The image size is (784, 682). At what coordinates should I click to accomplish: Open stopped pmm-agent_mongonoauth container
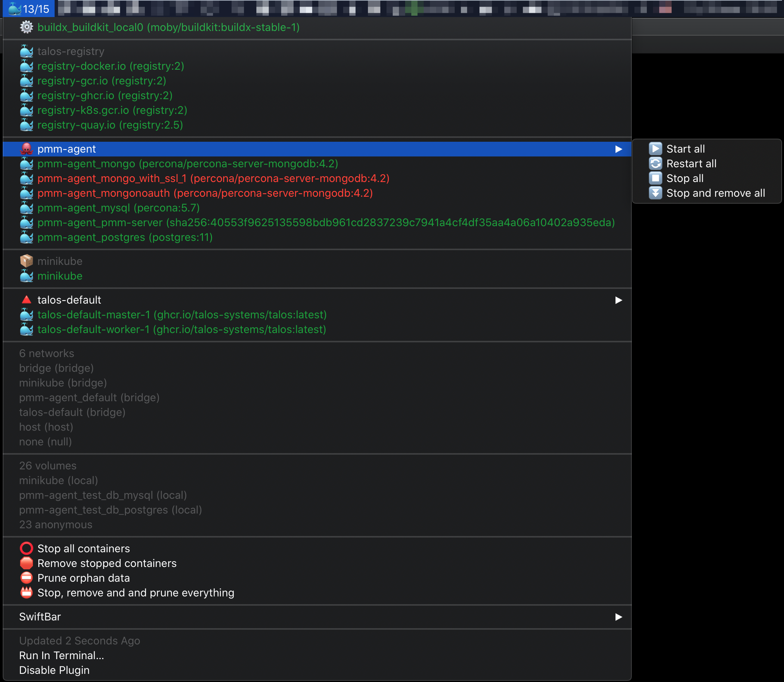[317, 193]
